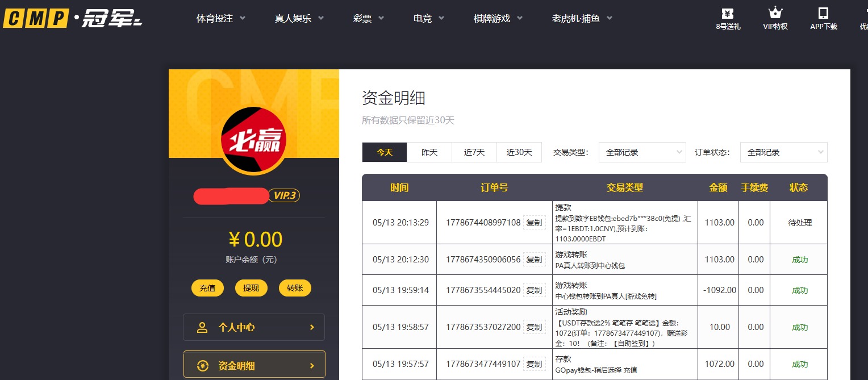Copy order number 1778673477449107

(x=534, y=364)
